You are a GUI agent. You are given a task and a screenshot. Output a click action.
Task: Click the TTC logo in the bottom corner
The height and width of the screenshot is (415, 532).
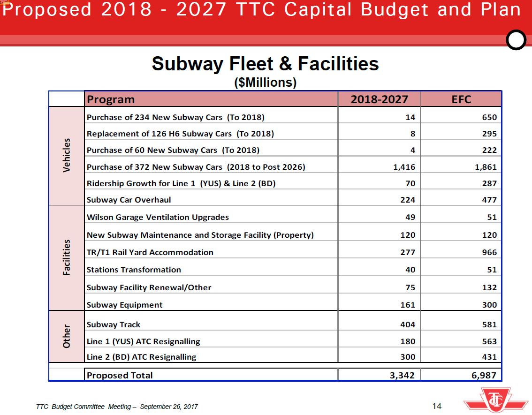click(495, 401)
